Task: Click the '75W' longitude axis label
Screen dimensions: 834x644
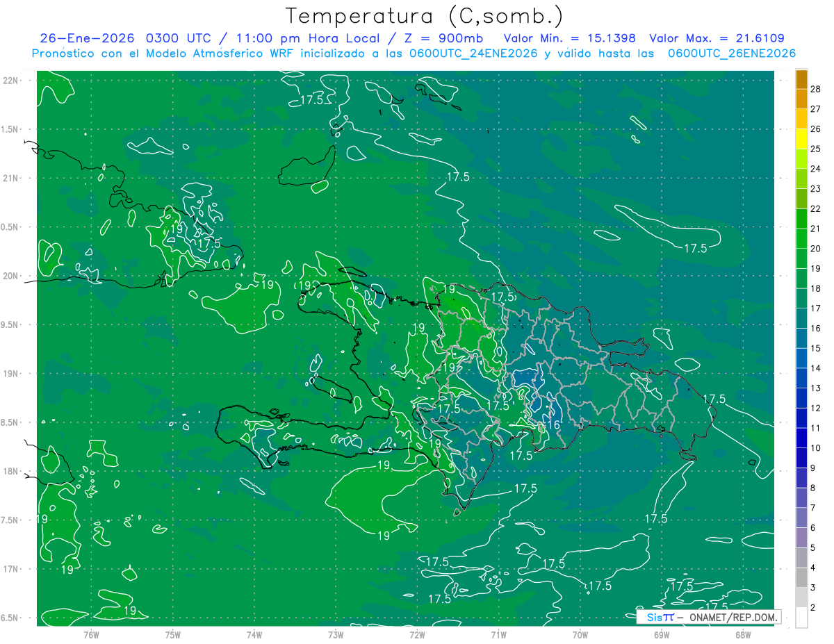Action: 173,634
